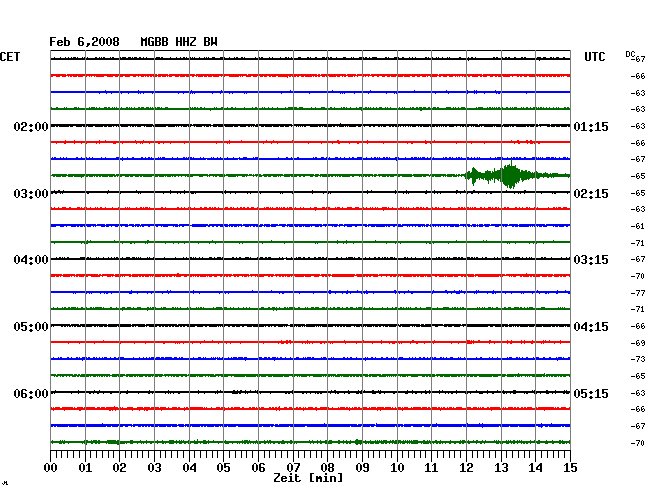Click the 02 minute axis label

pyautogui.click(x=119, y=467)
